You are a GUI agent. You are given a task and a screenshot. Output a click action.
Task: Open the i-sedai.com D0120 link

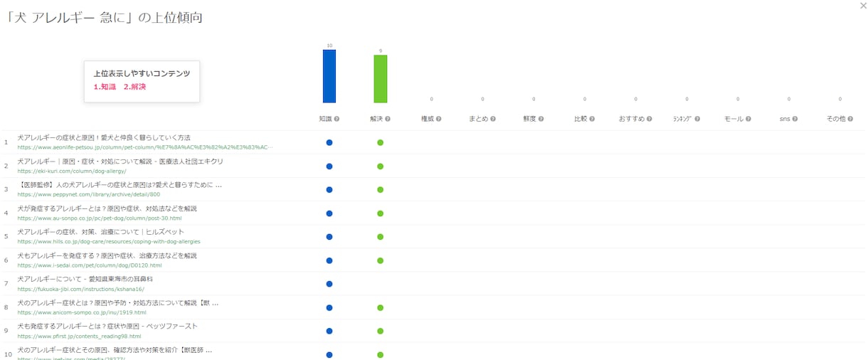[90, 265]
